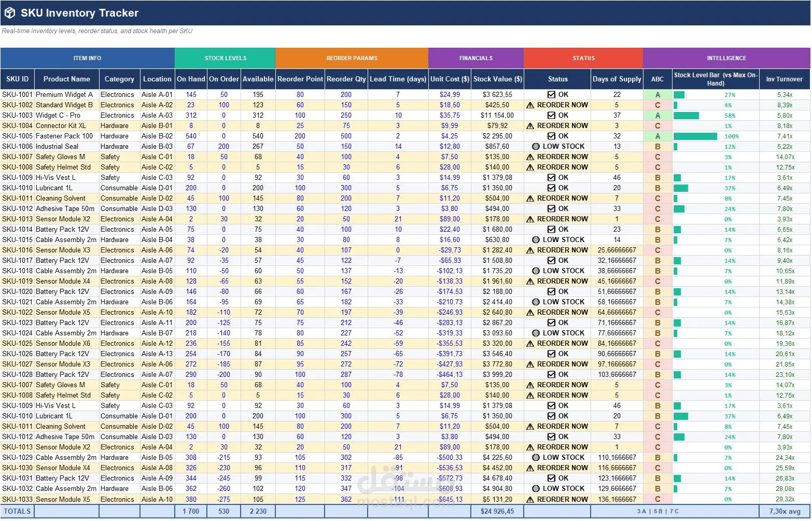Click the OK checkmark icon in SKU-1014 row
Screen dimensions: 812x521
(x=552, y=229)
